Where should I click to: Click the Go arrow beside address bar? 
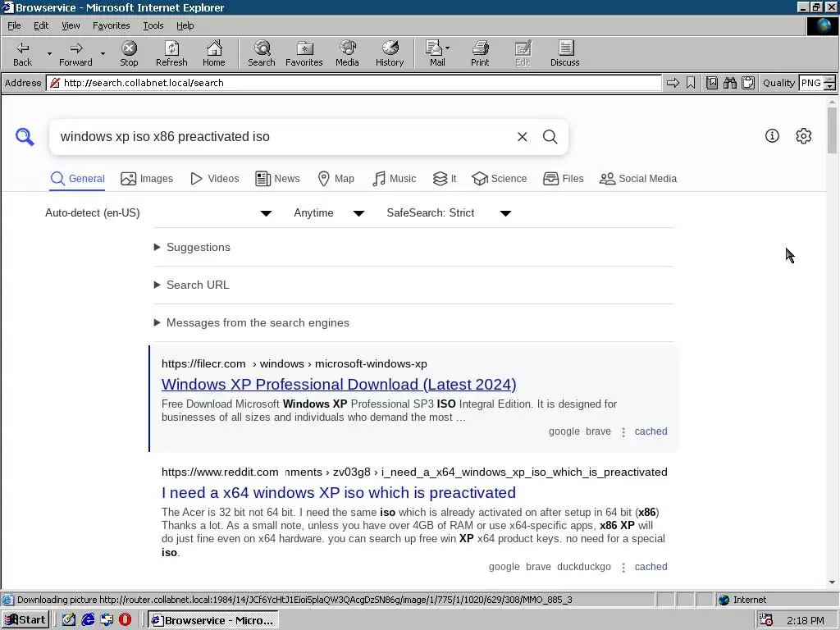tap(673, 83)
